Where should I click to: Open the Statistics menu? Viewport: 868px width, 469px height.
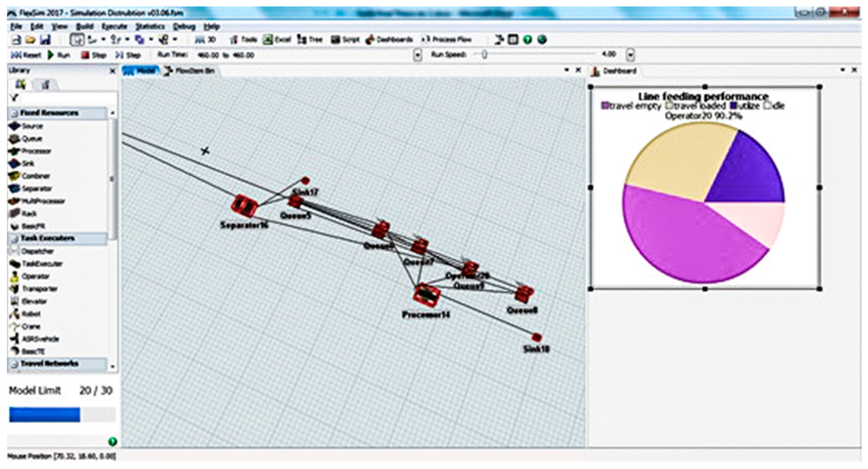click(150, 27)
